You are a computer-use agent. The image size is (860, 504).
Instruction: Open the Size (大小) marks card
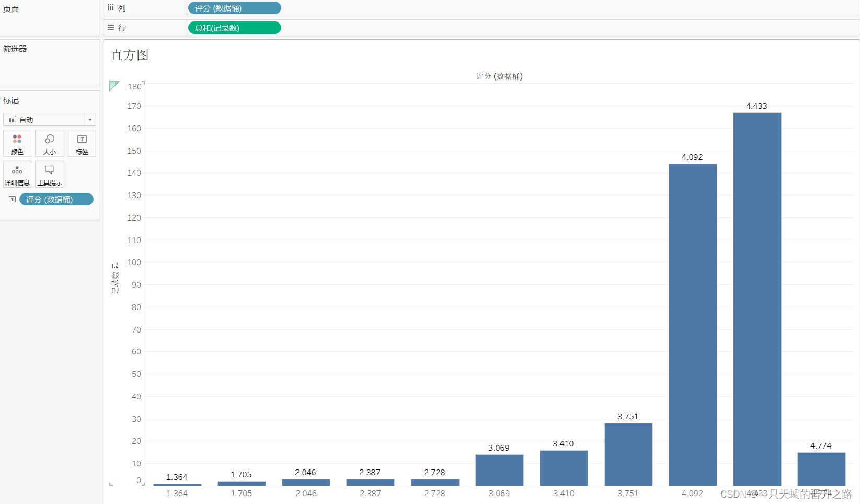50,143
